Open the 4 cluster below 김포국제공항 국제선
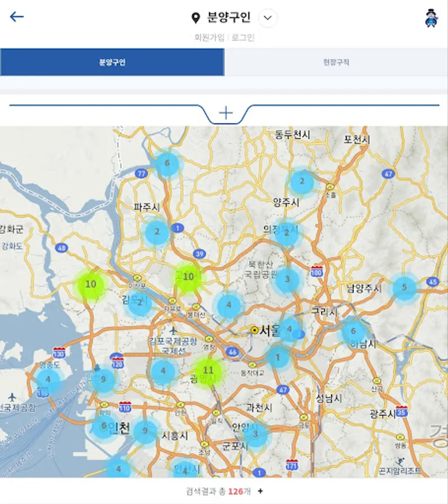The height and width of the screenshot is (504, 448). (163, 372)
